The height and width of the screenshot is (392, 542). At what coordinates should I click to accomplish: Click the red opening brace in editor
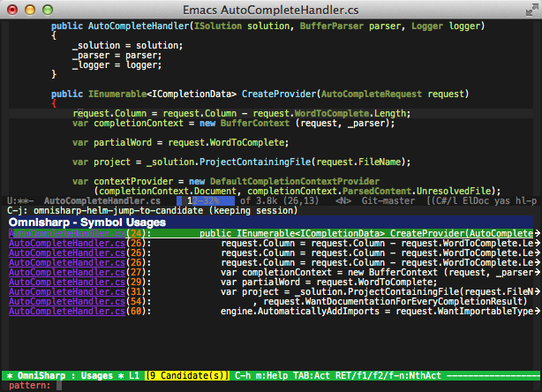(54, 103)
